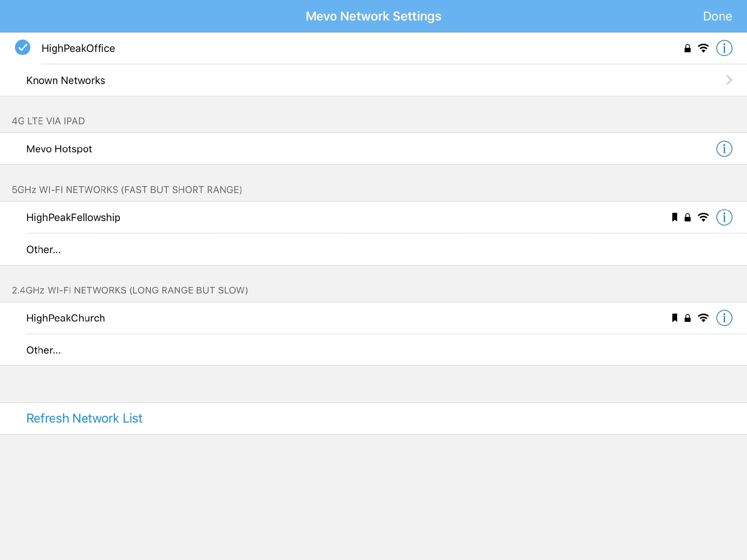This screenshot has height=560, width=747.
Task: Click the Wi-Fi signal icon on HighPeakOffice
Action: (703, 48)
